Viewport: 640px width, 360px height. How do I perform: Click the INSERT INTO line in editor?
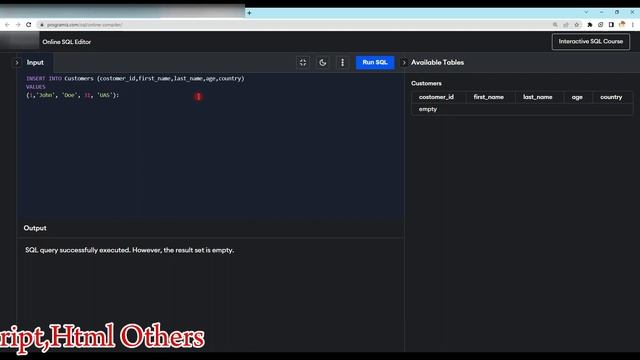pos(135,78)
